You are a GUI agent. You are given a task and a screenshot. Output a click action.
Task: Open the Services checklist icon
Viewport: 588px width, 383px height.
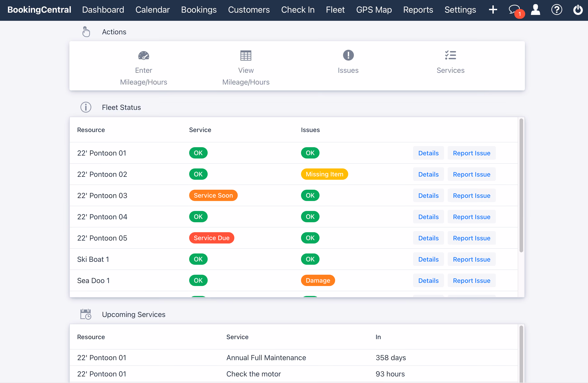(450, 55)
